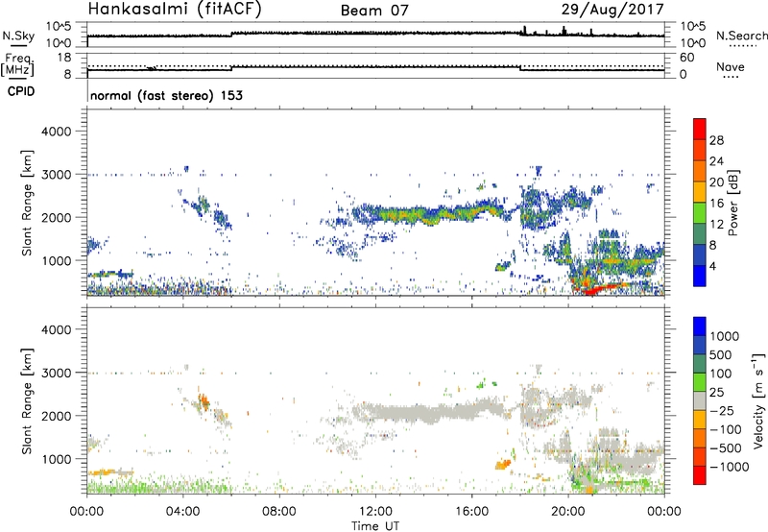Viewport: 768px width, 532px height.
Task: Click the orange velocity patch near 17:15
Action: pyautogui.click(x=502, y=465)
